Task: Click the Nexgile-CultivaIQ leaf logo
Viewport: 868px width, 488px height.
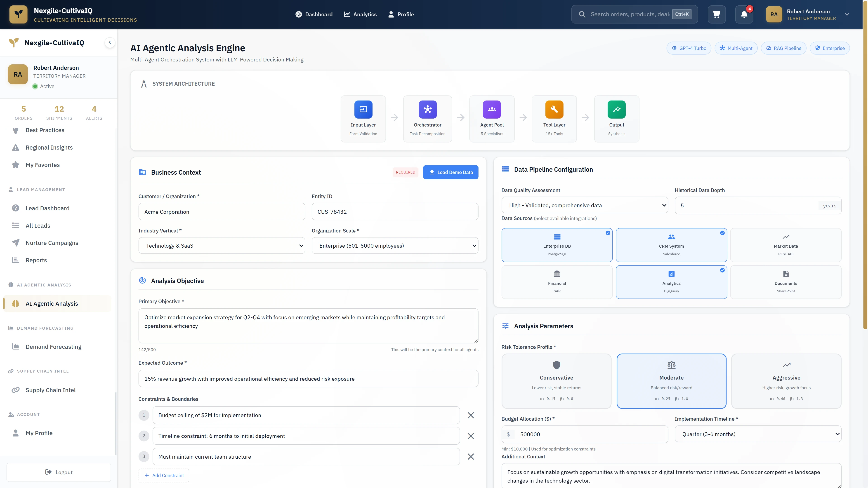Action: tap(19, 14)
